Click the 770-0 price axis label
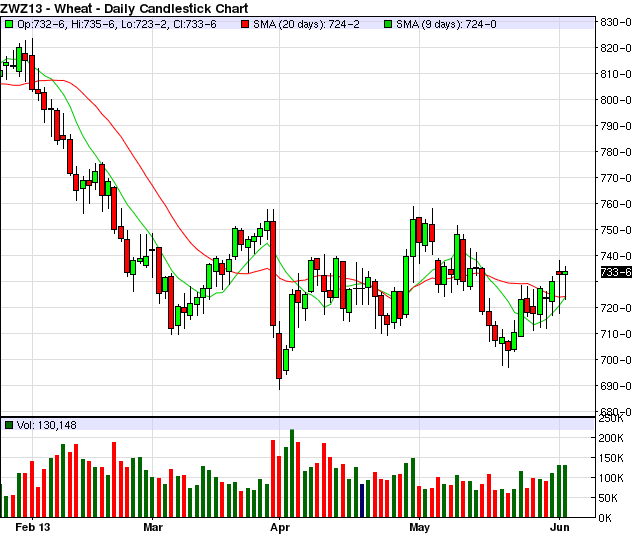640x536 pixels. tap(616, 178)
